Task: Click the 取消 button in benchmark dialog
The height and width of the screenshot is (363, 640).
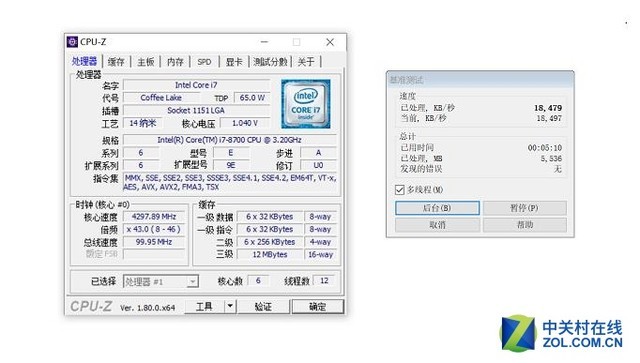Action: pyautogui.click(x=437, y=225)
